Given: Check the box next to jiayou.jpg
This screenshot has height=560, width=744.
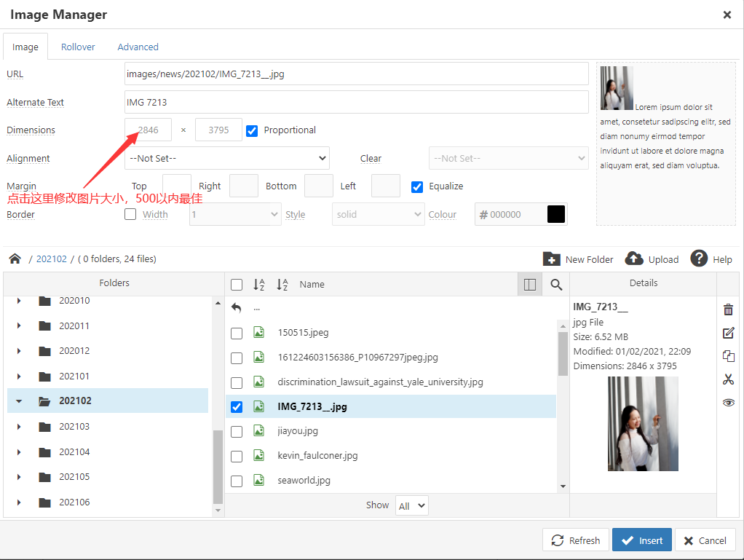Looking at the screenshot, I should [237, 432].
